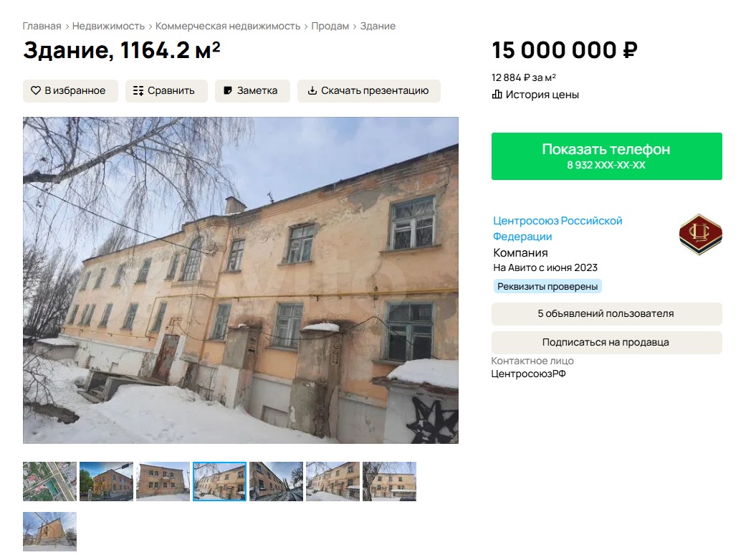Click the Сравнить compare list icon

coord(138,91)
